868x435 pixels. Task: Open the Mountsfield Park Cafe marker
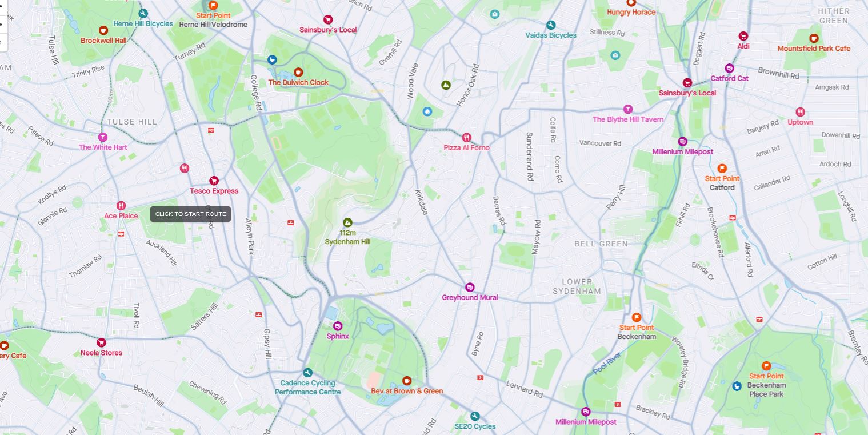click(814, 38)
